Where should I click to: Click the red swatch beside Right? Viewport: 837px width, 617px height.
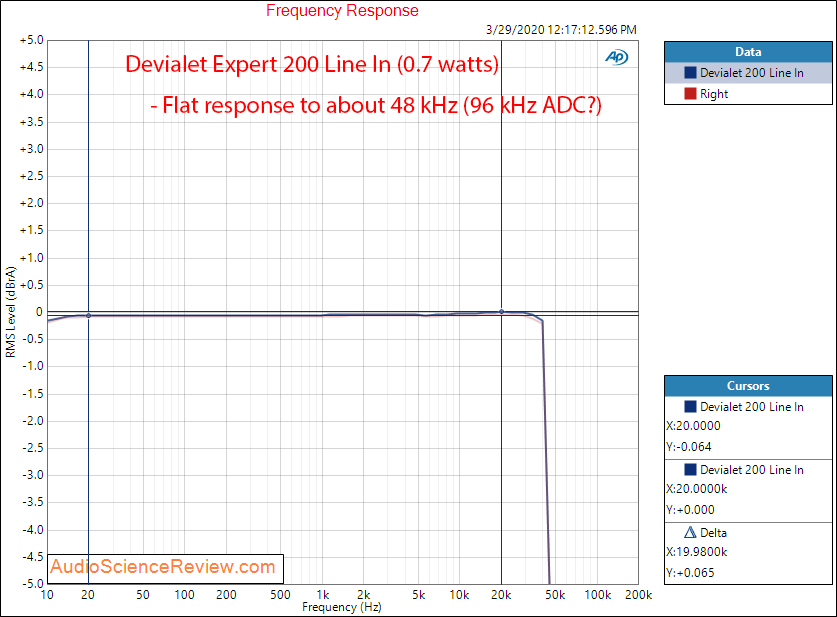pyautogui.click(x=690, y=93)
